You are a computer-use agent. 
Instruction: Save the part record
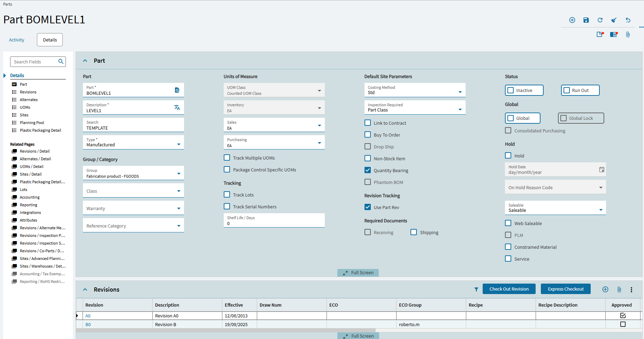586,20
